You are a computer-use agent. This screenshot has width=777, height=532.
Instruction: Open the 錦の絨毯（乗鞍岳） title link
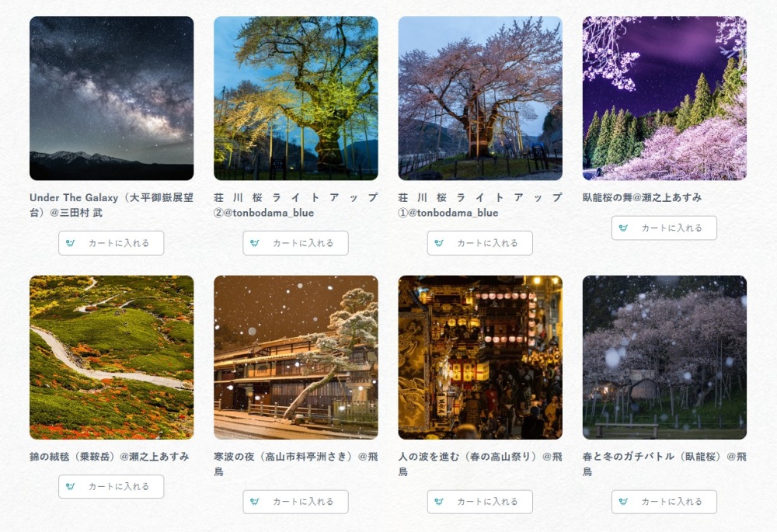point(109,456)
